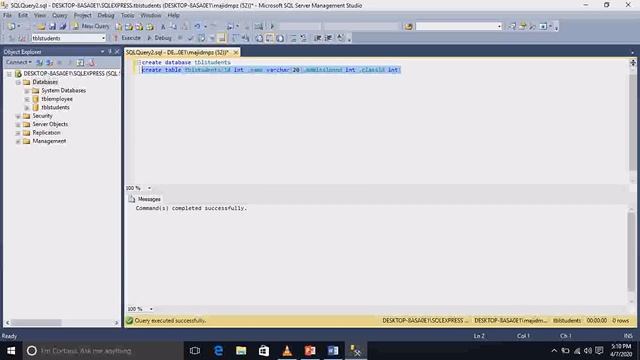Click the Results to Text icon
The height and width of the screenshot is (360, 640).
259,38
